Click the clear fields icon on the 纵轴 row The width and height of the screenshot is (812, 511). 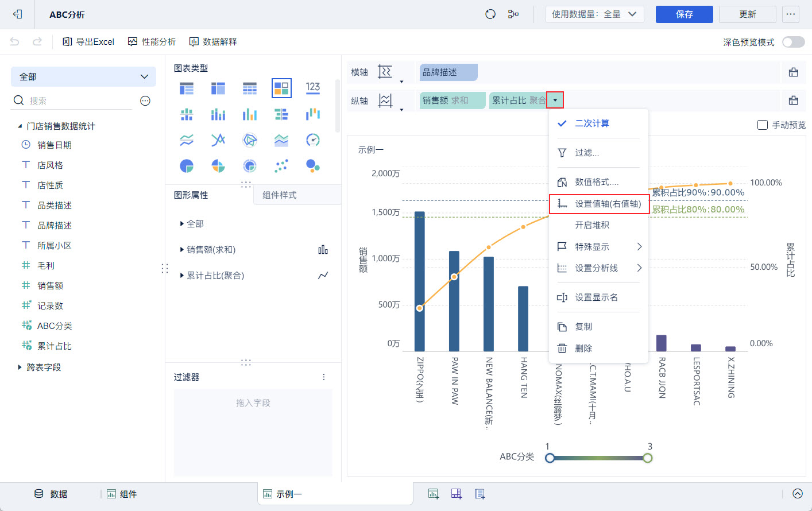coord(794,100)
